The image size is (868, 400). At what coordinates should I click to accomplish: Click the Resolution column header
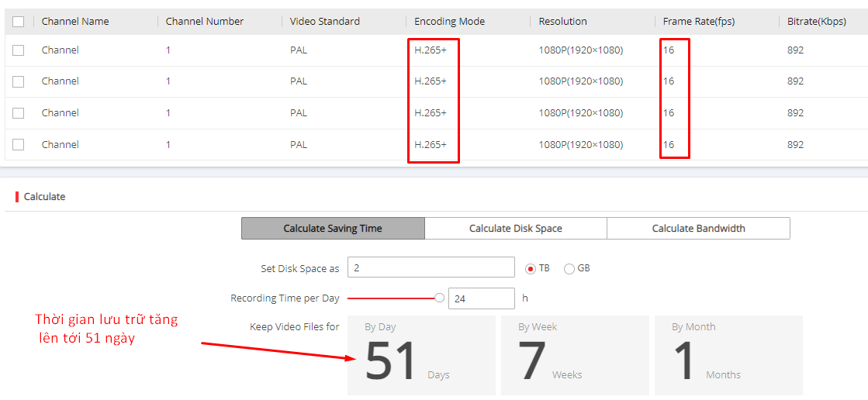[562, 22]
